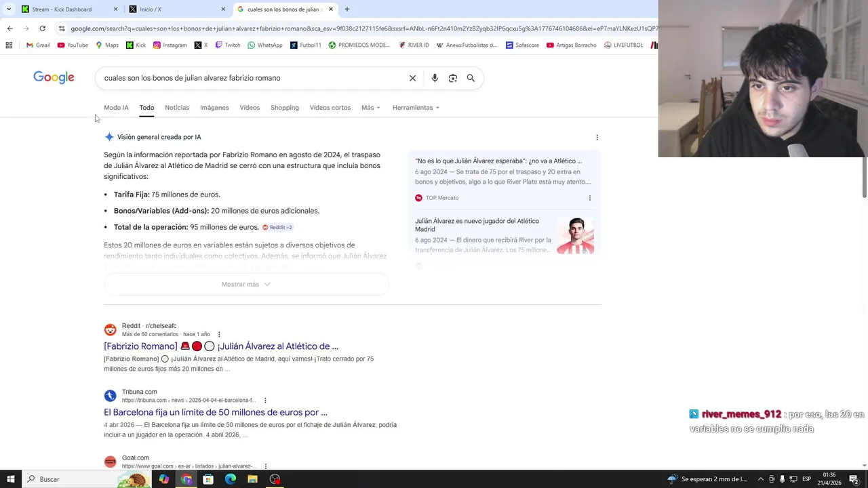Click the Reddit +2 source chip
Viewport: 868px width, 488px height.
point(277,227)
